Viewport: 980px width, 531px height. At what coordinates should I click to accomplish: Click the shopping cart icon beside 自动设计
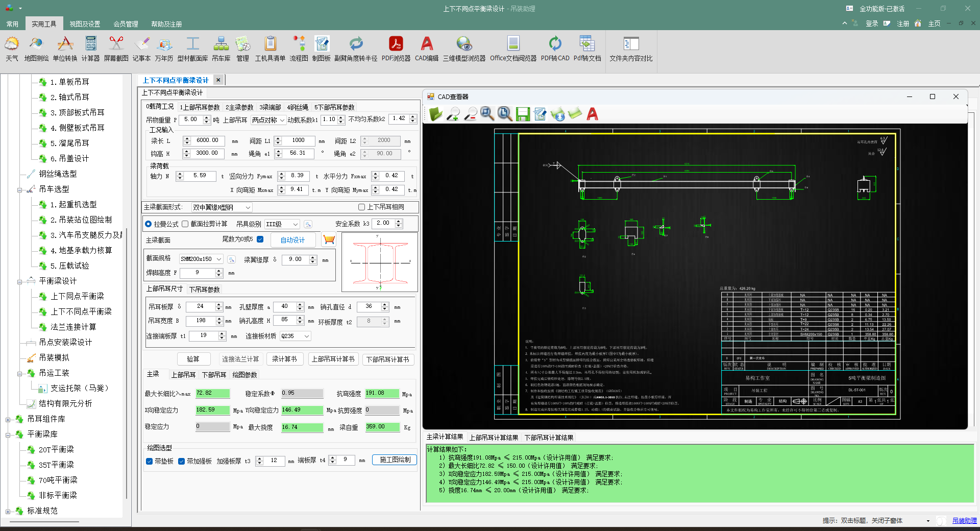pyautogui.click(x=329, y=239)
